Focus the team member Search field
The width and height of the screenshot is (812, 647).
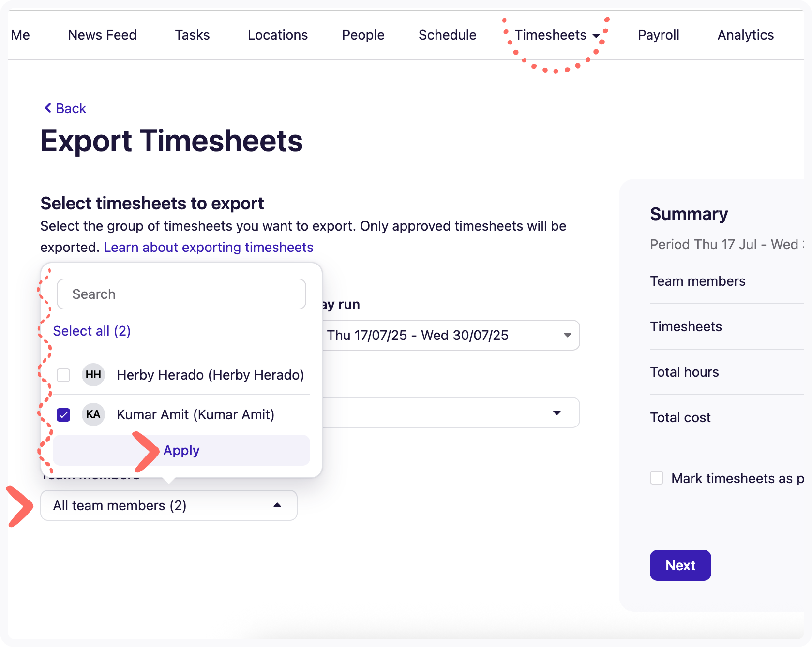[181, 294]
